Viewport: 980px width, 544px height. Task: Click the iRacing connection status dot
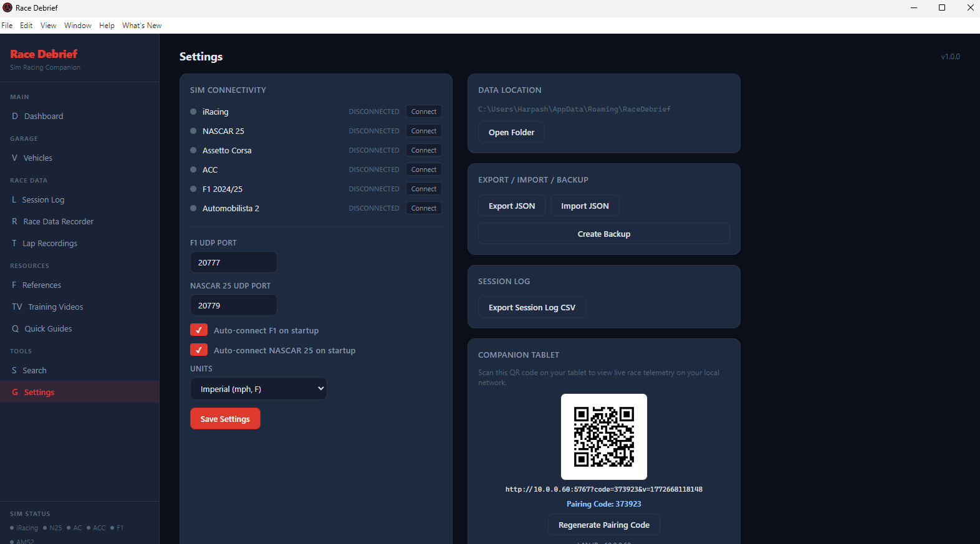[193, 112]
